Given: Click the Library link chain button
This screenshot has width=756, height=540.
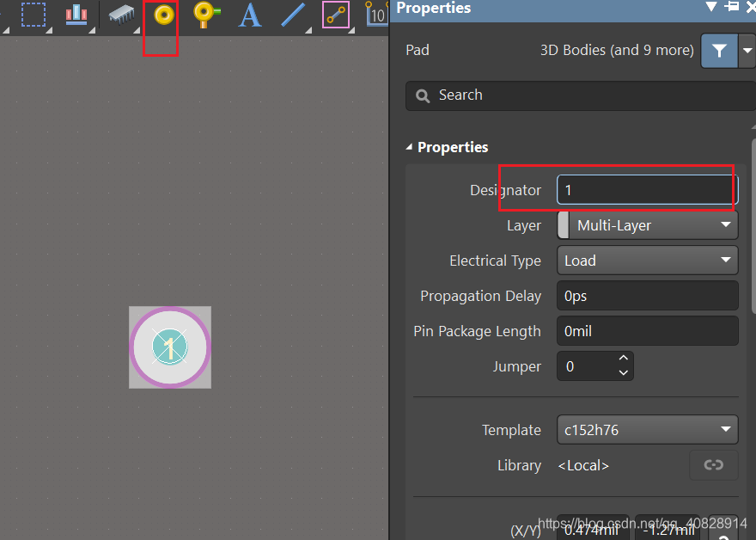Looking at the screenshot, I should 714,464.
